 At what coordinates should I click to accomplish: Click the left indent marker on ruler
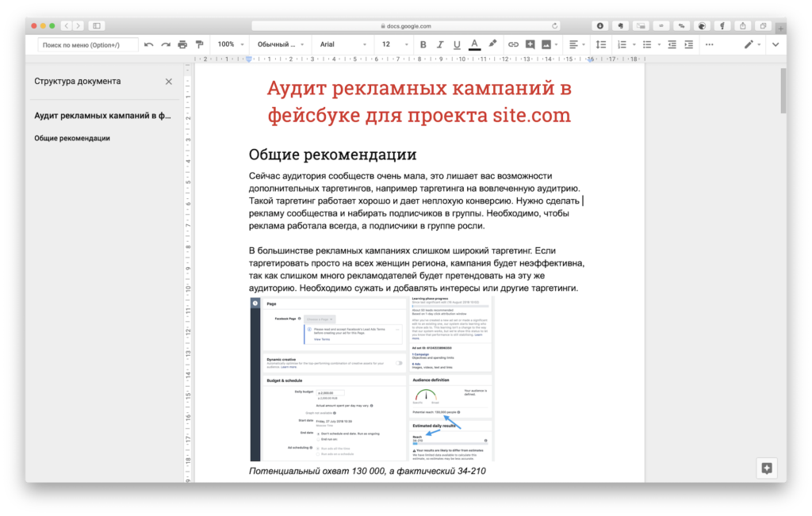click(249, 59)
